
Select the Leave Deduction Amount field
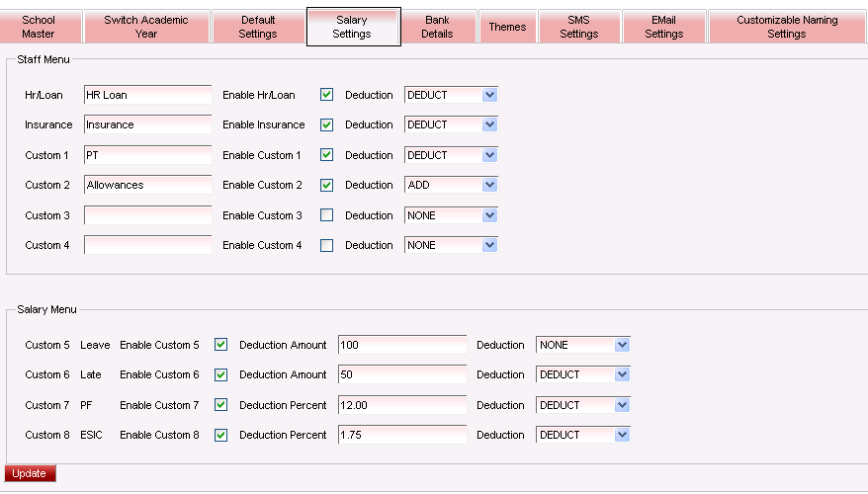click(x=401, y=345)
